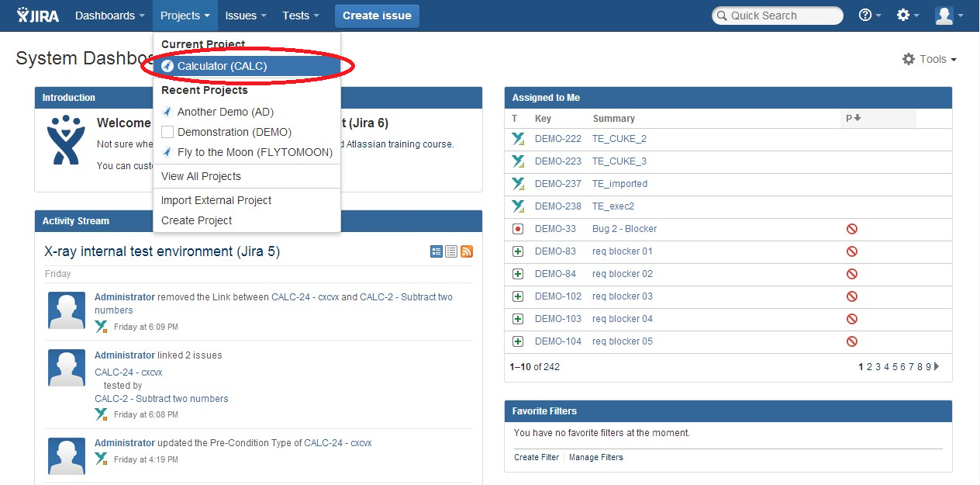Open the Bug 2 - Blocker summary
This screenshot has width=980, height=485.
(x=624, y=229)
